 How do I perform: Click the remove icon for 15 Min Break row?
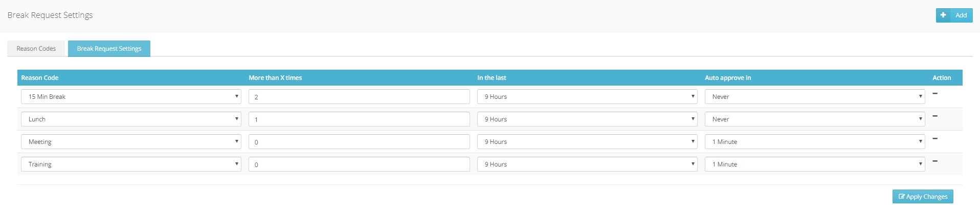[x=935, y=94]
